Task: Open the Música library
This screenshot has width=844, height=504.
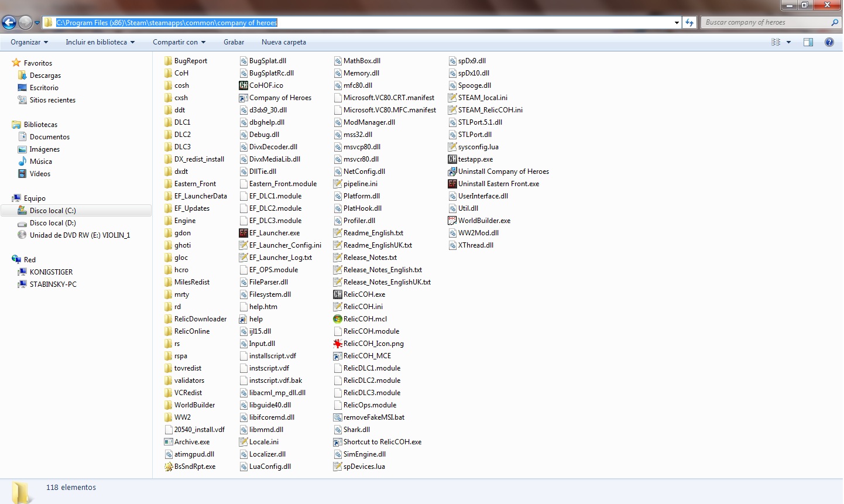Action: 41,162
